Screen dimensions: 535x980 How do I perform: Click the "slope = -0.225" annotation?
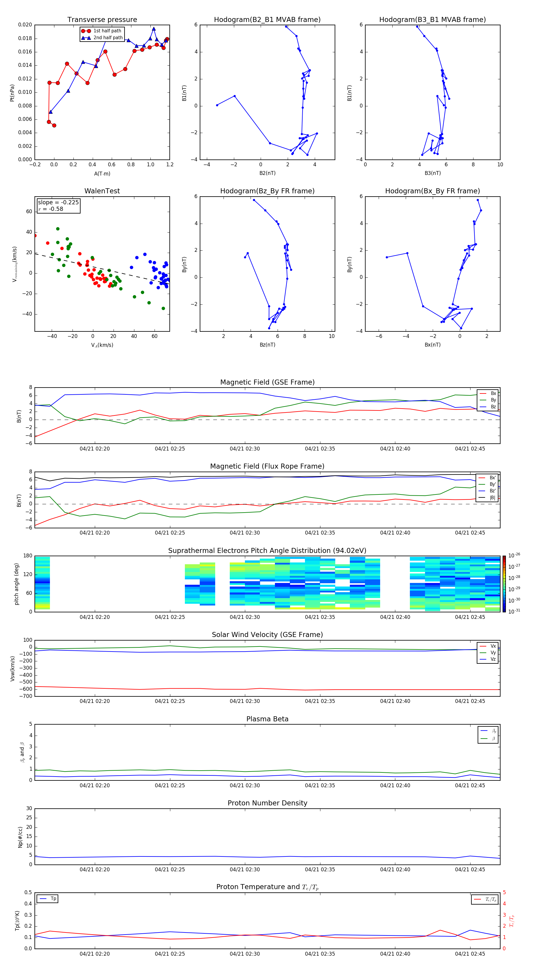[x=58, y=203]
